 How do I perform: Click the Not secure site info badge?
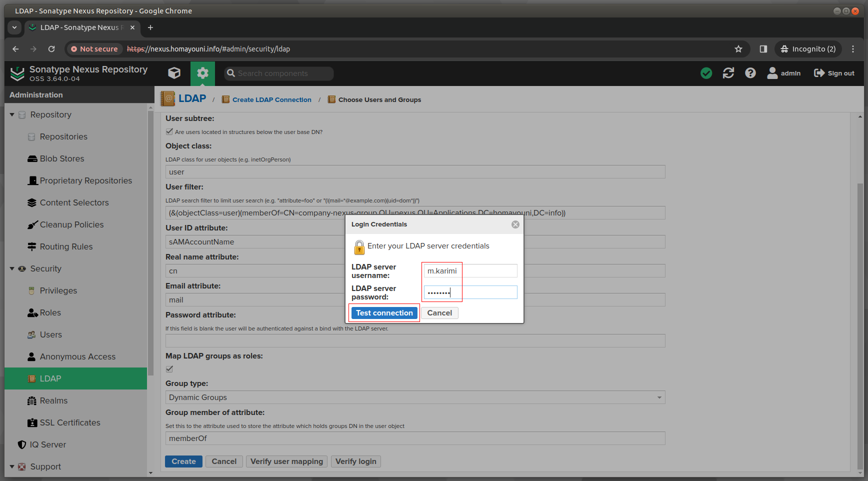coord(94,49)
